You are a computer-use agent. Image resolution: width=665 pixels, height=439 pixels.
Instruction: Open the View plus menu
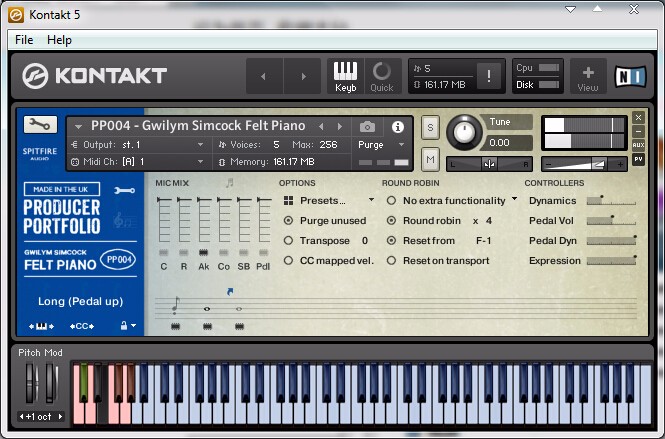[x=588, y=76]
